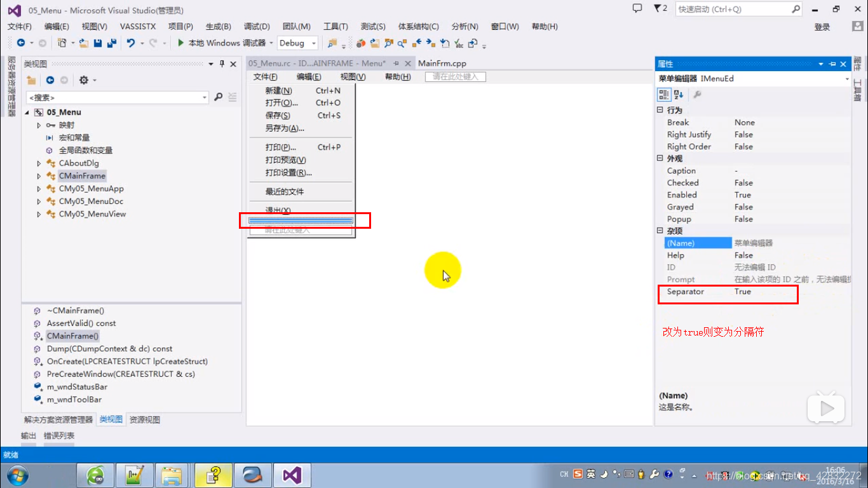Switch to 资源视图 tab
Screen dimensions: 868x488
click(x=145, y=420)
